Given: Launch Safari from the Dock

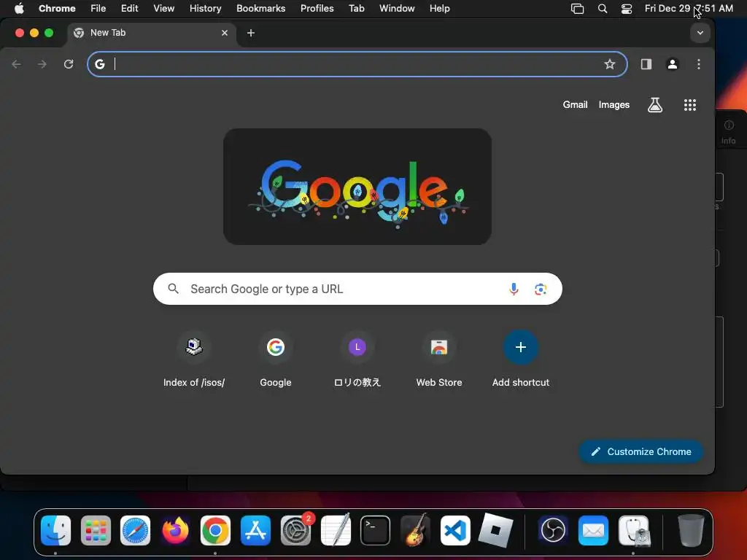Looking at the screenshot, I should point(135,530).
